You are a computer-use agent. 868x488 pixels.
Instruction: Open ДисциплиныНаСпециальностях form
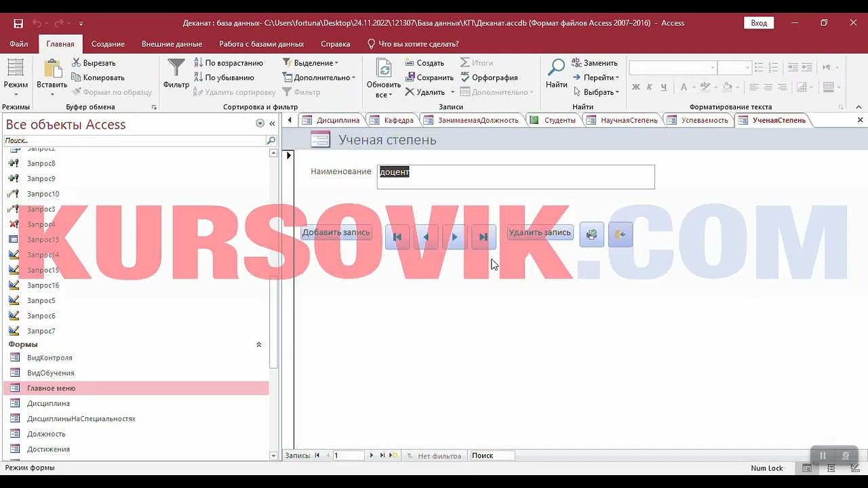pyautogui.click(x=136, y=419)
